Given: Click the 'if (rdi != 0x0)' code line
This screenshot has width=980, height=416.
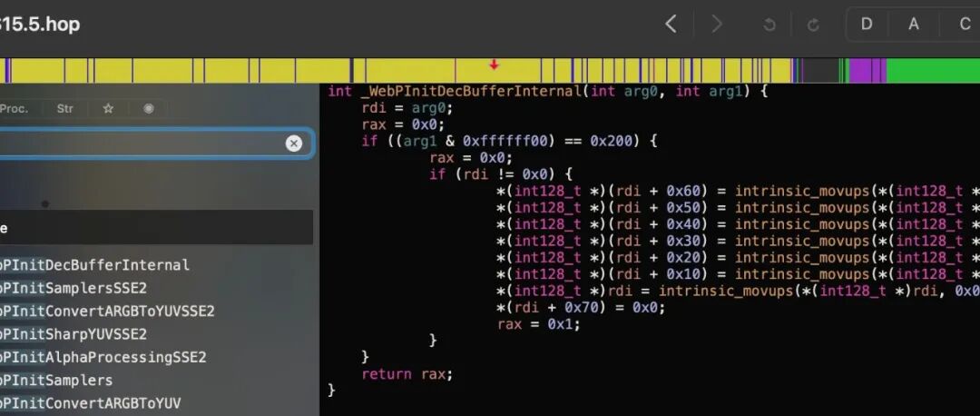Looking at the screenshot, I should 501,173.
